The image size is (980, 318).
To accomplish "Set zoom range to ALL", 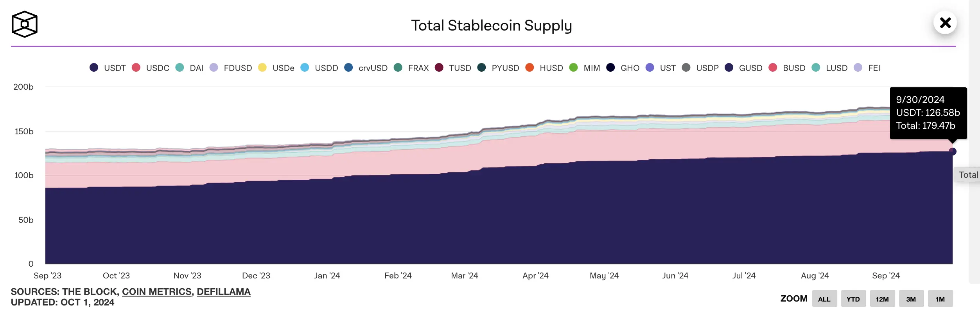I will [x=824, y=299].
